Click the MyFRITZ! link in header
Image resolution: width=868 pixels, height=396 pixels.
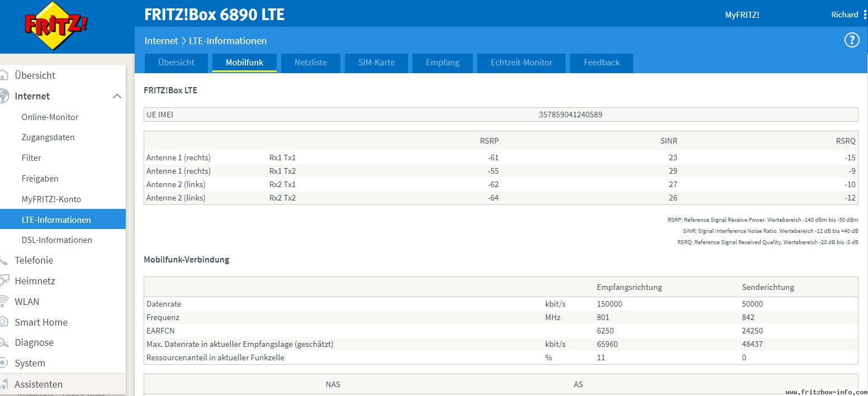coord(742,15)
